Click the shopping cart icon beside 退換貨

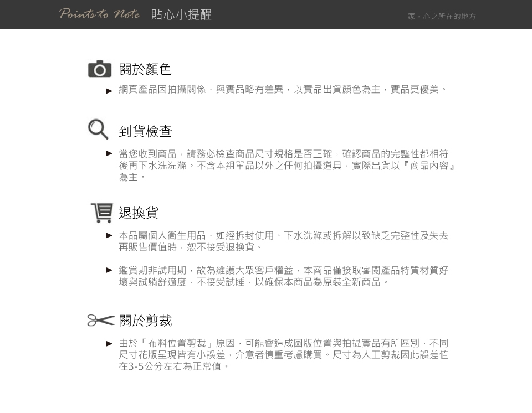[102, 213]
